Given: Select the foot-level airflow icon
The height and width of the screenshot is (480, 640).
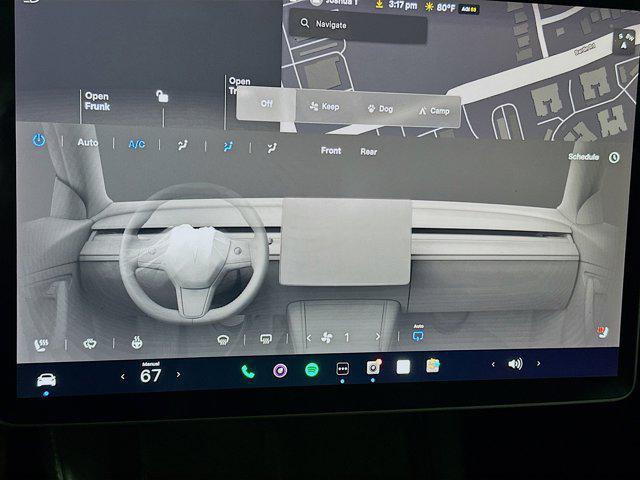Looking at the screenshot, I should click(272, 148).
